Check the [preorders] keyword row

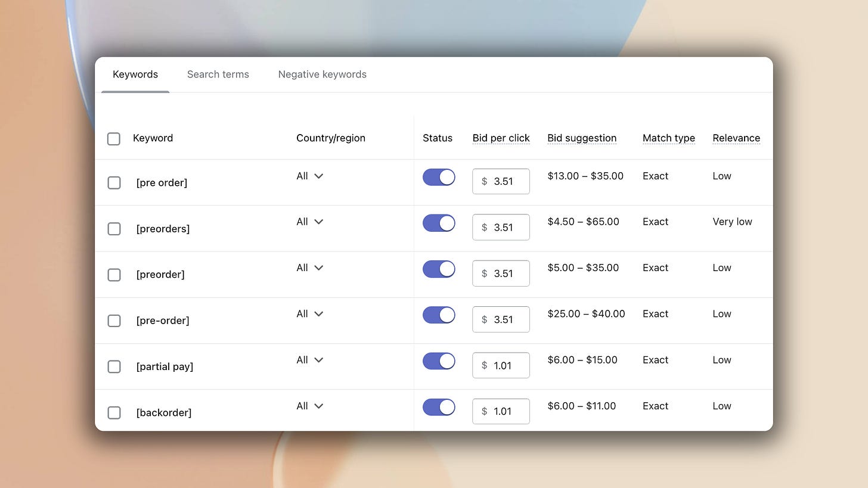coord(114,229)
